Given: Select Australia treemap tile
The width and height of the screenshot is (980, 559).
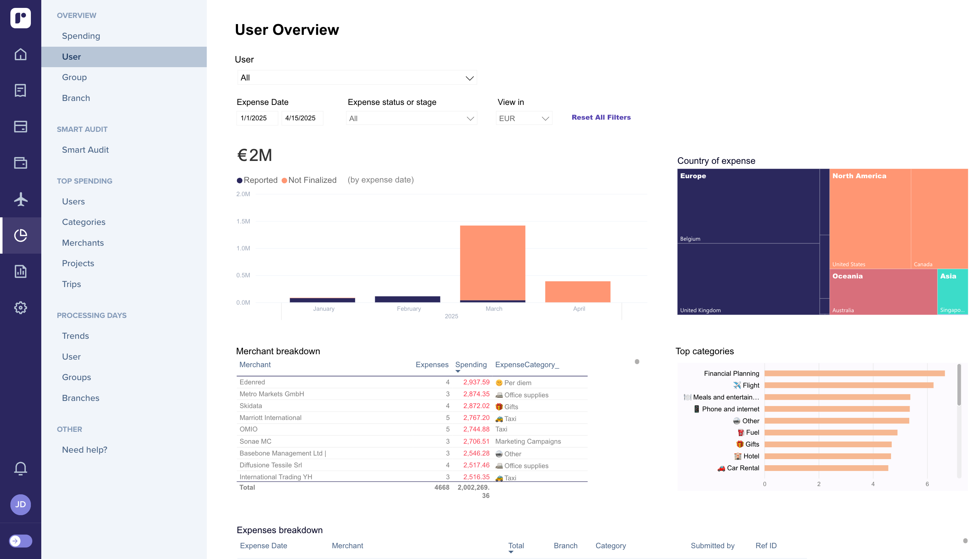Looking at the screenshot, I should pyautogui.click(x=883, y=292).
